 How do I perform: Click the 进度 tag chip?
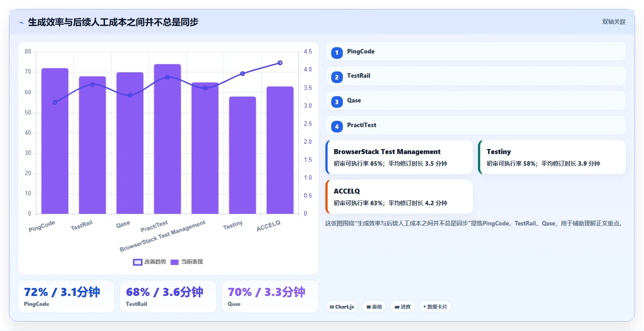click(403, 307)
